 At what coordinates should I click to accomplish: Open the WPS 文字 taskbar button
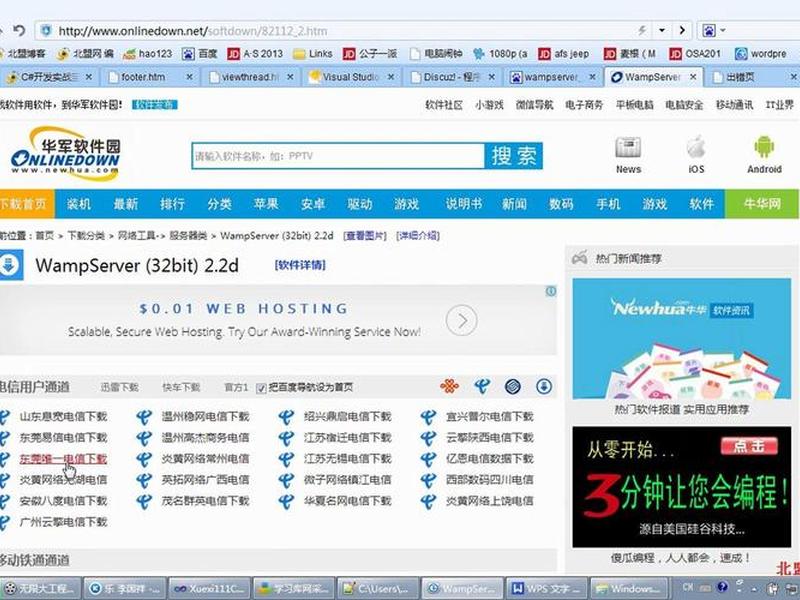[x=546, y=589]
